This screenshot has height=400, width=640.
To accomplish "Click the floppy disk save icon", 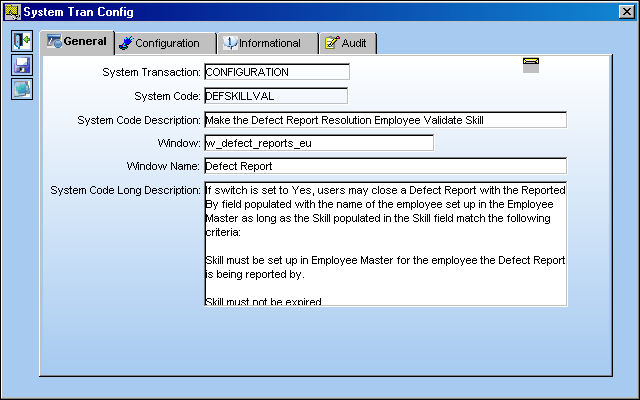I will pyautogui.click(x=22, y=65).
